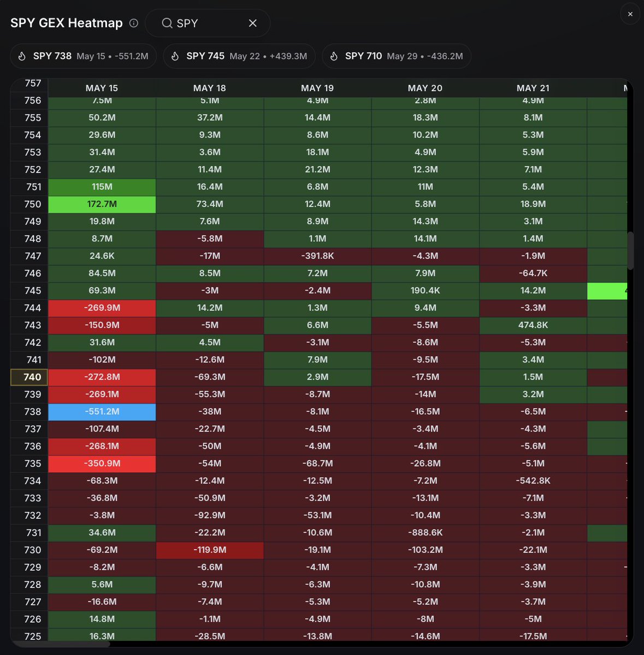Image resolution: width=644 pixels, height=655 pixels.
Task: Click the blue -551.2M cell
Action: pos(102,412)
